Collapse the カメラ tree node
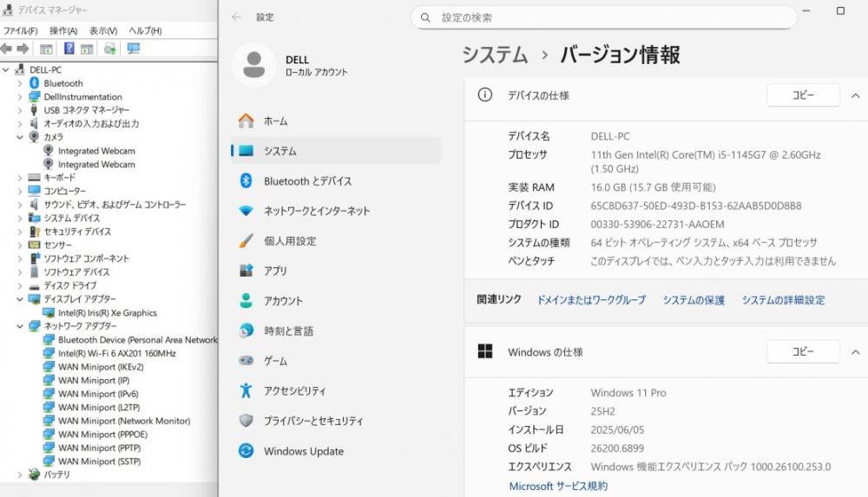Screen dimensions: 868x497 pyautogui.click(x=20, y=137)
